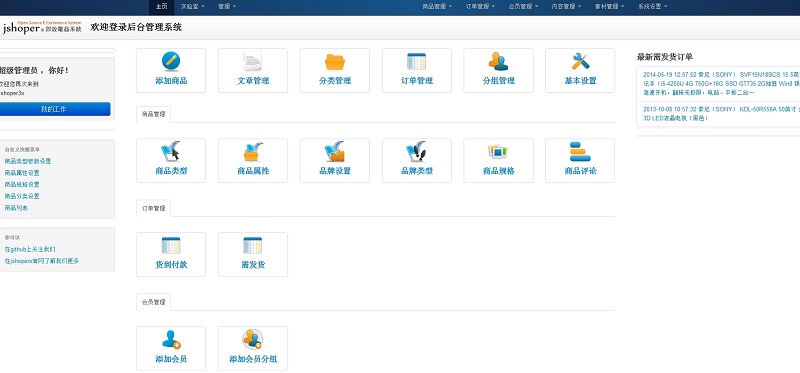This screenshot has width=800, height=373.
Task: Select the 会员管理 section tab above 添加会员
Action: coord(153,302)
